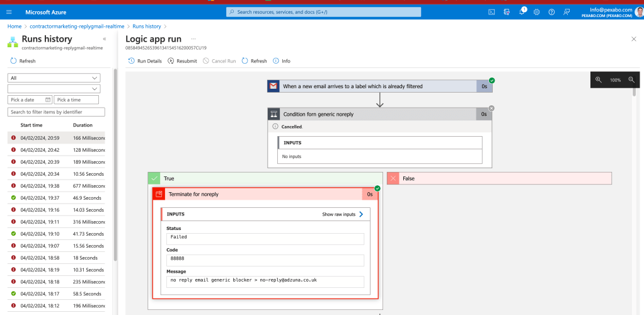Open contractormarketing-replygmail-realtime breadcrumb

point(78,26)
